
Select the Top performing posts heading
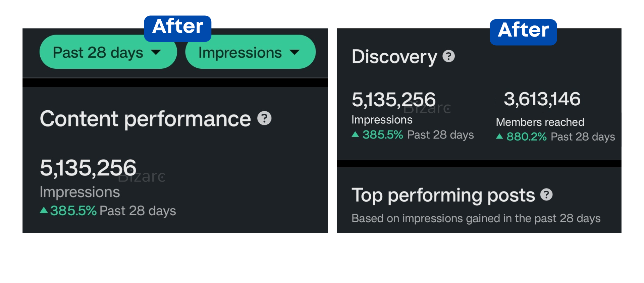(443, 194)
